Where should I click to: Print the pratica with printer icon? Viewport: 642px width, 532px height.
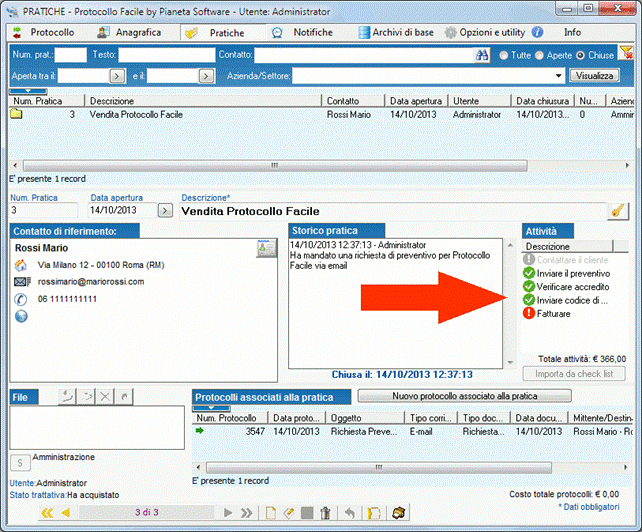[399, 513]
